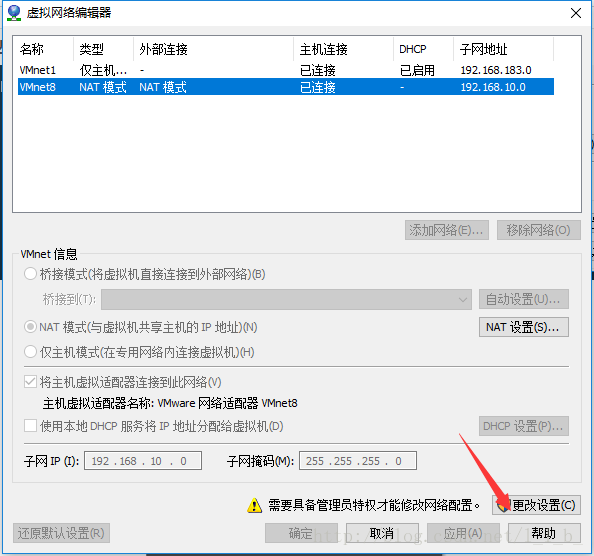594x556 pixels.
Task: Click 添加网络(E) button
Action: pos(447,230)
